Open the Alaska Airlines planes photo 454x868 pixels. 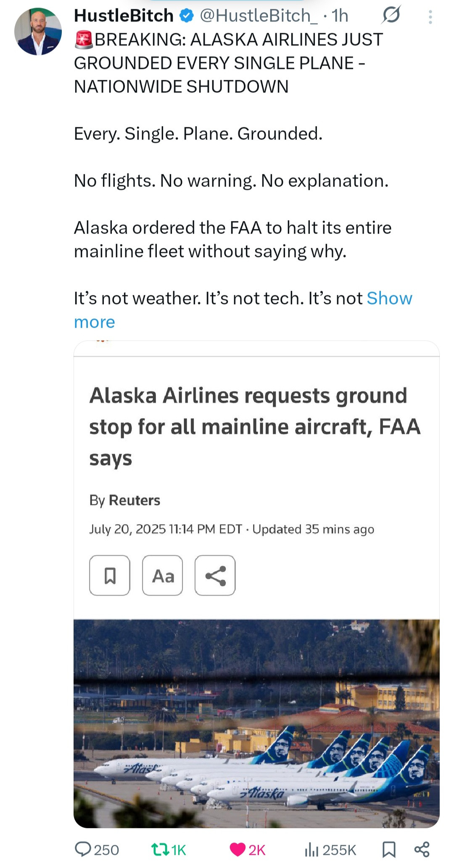pos(256,723)
